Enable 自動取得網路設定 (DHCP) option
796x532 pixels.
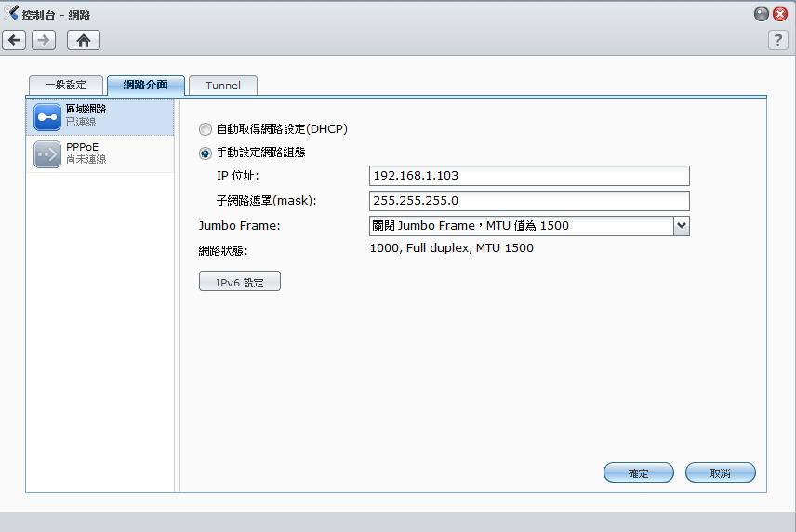tap(206, 130)
